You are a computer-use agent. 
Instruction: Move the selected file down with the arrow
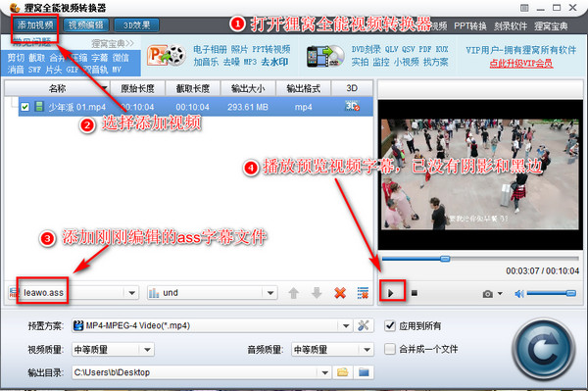(317, 293)
